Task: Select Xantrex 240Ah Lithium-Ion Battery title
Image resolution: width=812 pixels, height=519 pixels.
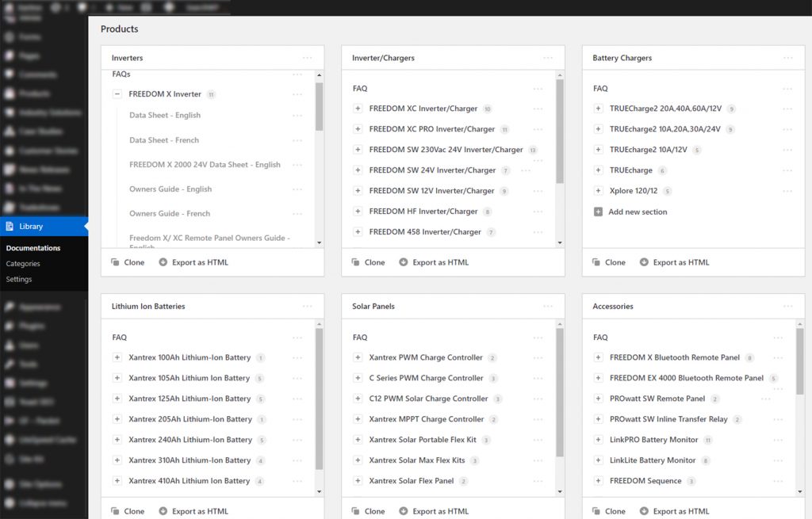Action: pyautogui.click(x=190, y=440)
